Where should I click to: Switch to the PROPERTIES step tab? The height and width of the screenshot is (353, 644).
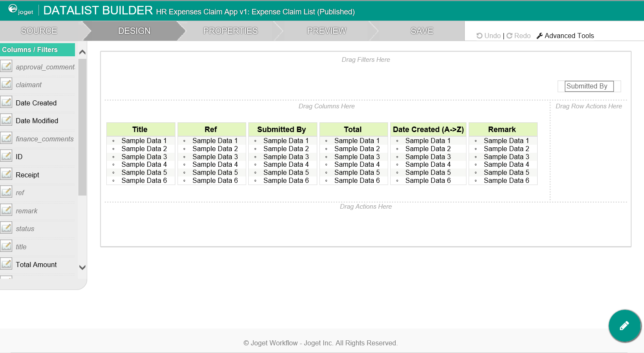click(x=230, y=31)
